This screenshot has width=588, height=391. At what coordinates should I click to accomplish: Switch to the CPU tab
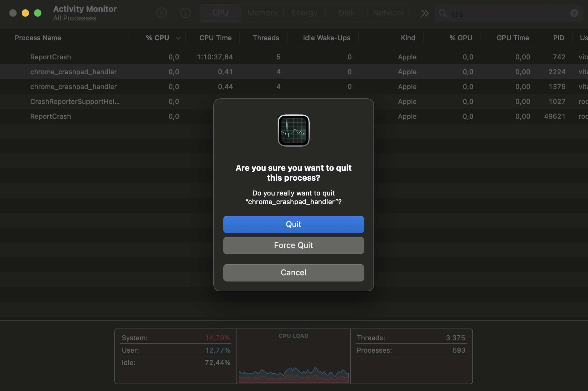pyautogui.click(x=220, y=13)
